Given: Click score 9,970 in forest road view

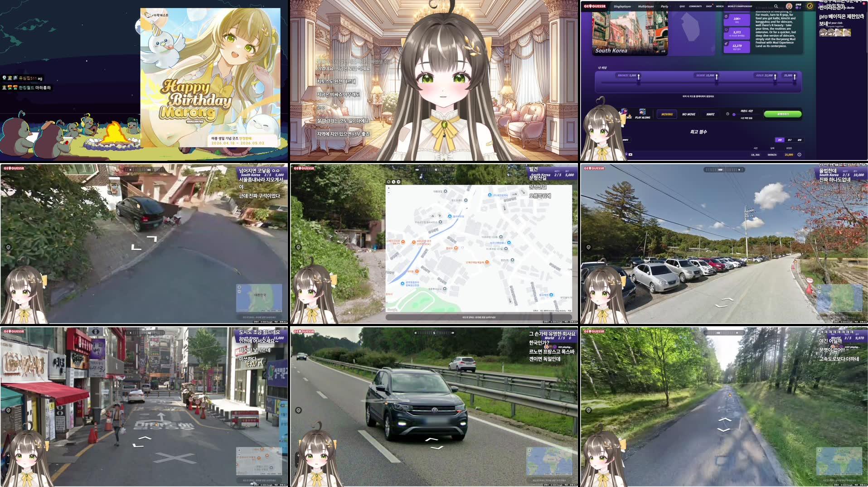Looking at the screenshot, I should tap(859, 338).
